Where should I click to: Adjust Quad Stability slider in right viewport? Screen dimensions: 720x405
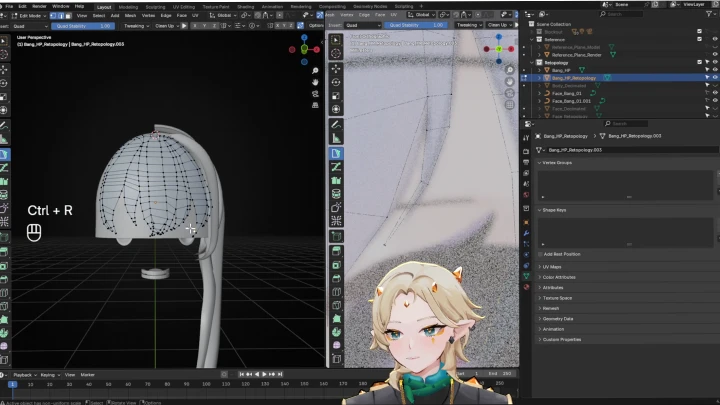point(416,25)
